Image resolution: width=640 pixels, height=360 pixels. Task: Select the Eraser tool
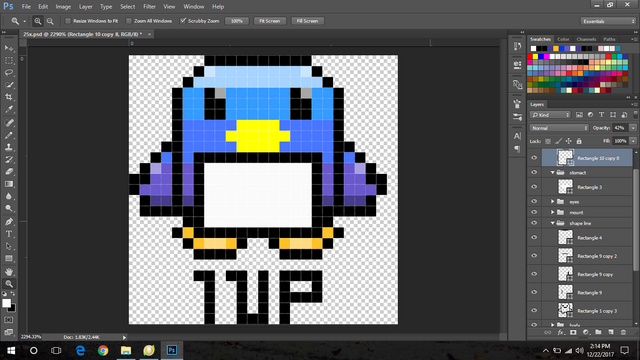pyautogui.click(x=9, y=171)
